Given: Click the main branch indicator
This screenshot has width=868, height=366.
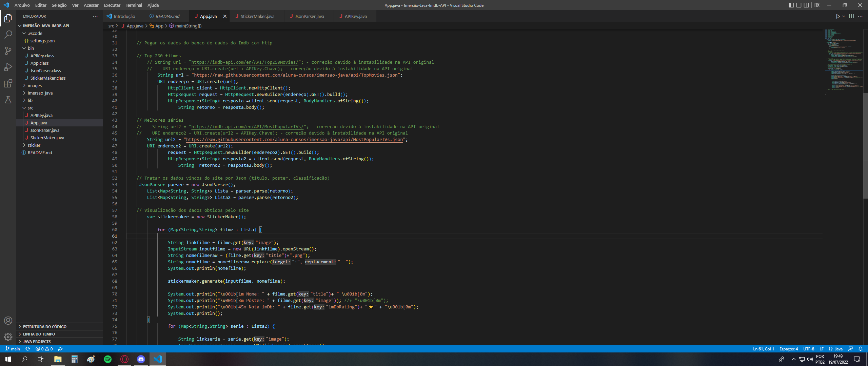Looking at the screenshot, I should pyautogui.click(x=12, y=349).
